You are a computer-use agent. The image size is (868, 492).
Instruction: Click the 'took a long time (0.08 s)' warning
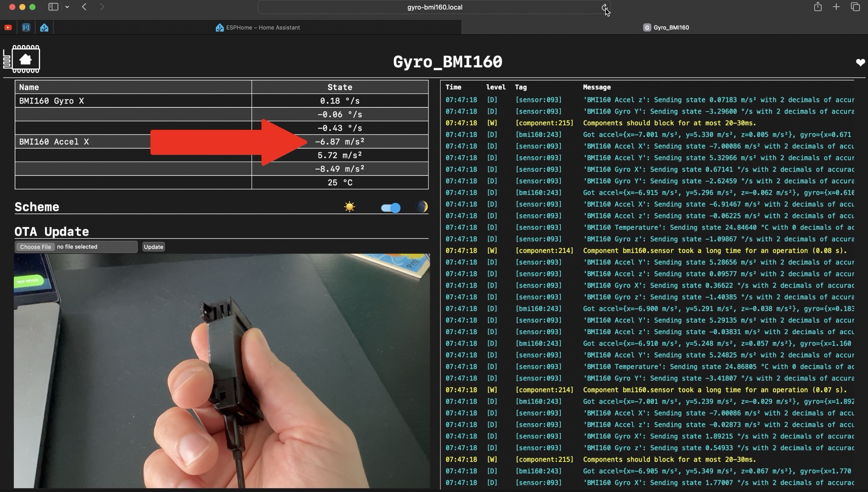click(715, 251)
